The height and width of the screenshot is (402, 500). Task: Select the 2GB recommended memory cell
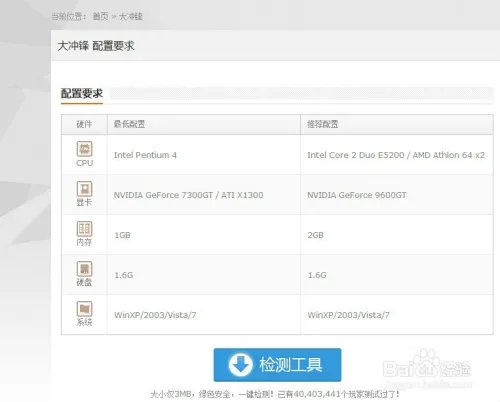(x=397, y=235)
